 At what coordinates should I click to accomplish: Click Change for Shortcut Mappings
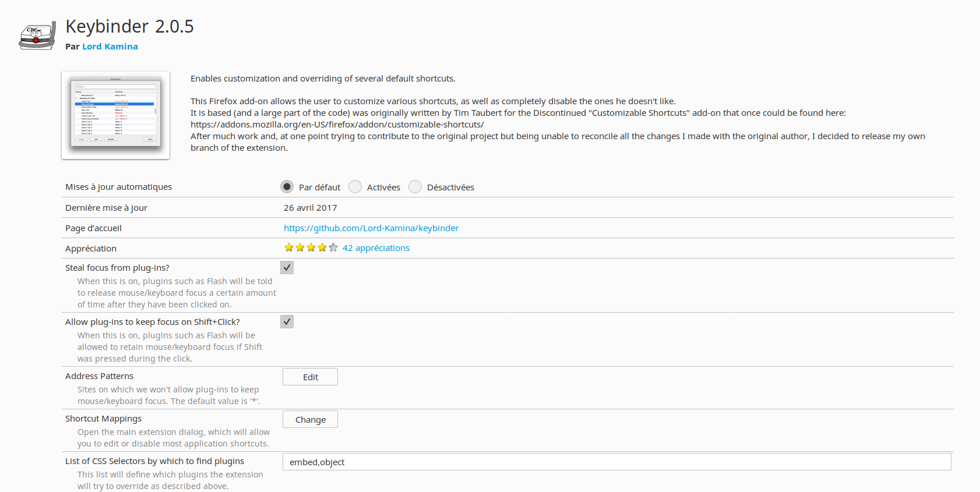click(x=310, y=419)
